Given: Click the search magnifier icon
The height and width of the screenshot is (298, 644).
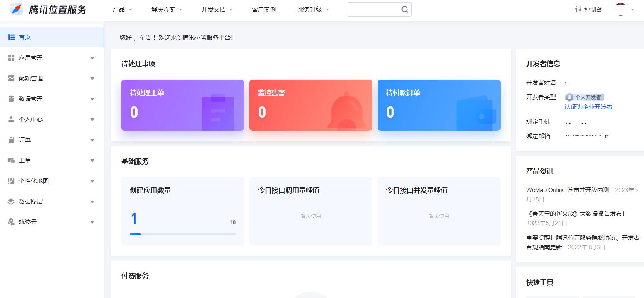Looking at the screenshot, I should (405, 9).
